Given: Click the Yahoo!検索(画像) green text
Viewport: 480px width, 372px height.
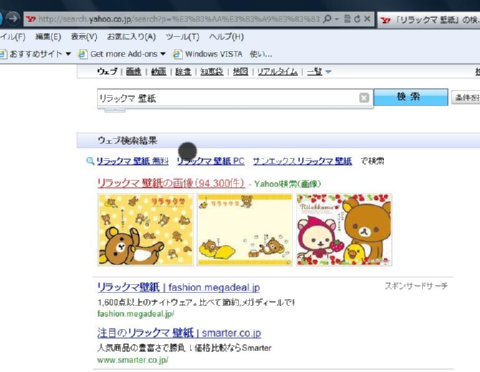Looking at the screenshot, I should click(288, 184).
